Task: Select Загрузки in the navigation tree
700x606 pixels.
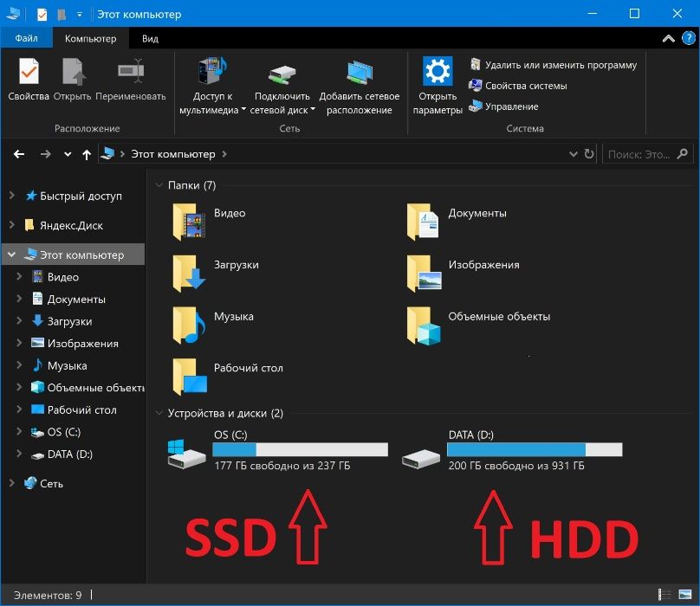Action: point(69,321)
